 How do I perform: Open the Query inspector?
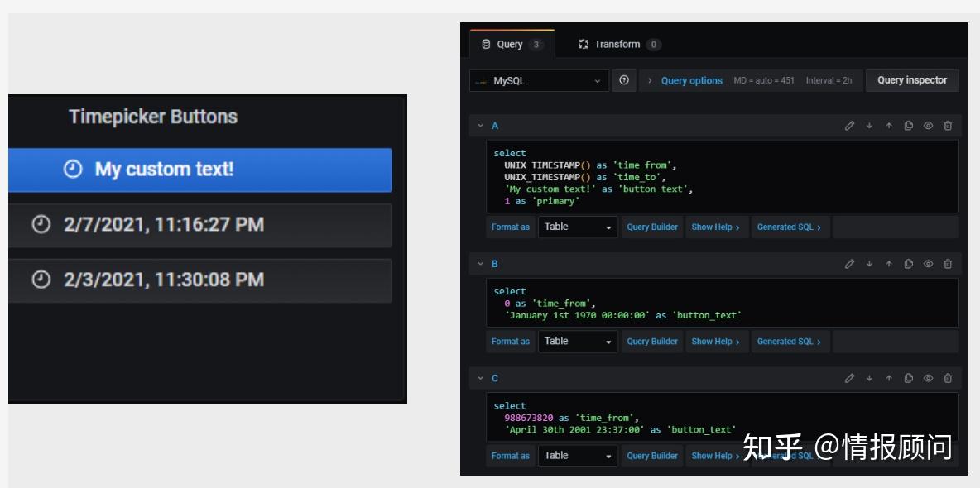pos(912,80)
